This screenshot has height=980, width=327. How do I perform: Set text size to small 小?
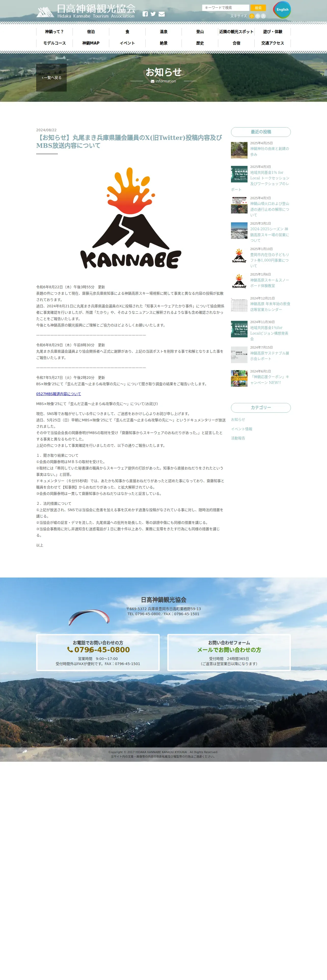(x=252, y=16)
